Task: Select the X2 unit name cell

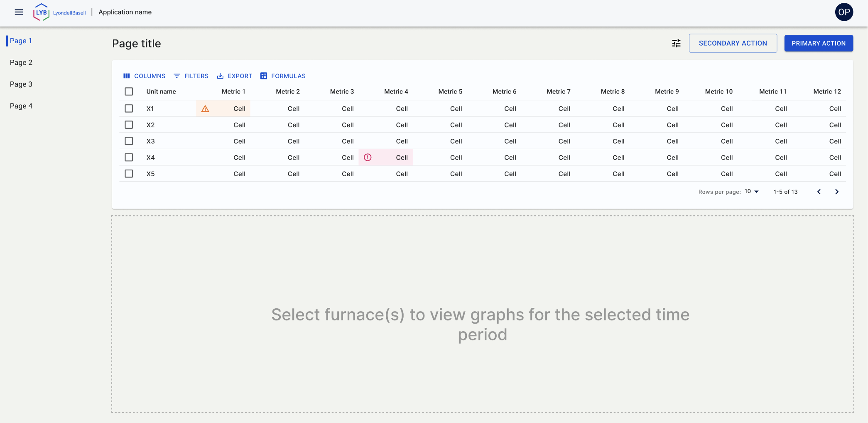Action: pos(150,125)
